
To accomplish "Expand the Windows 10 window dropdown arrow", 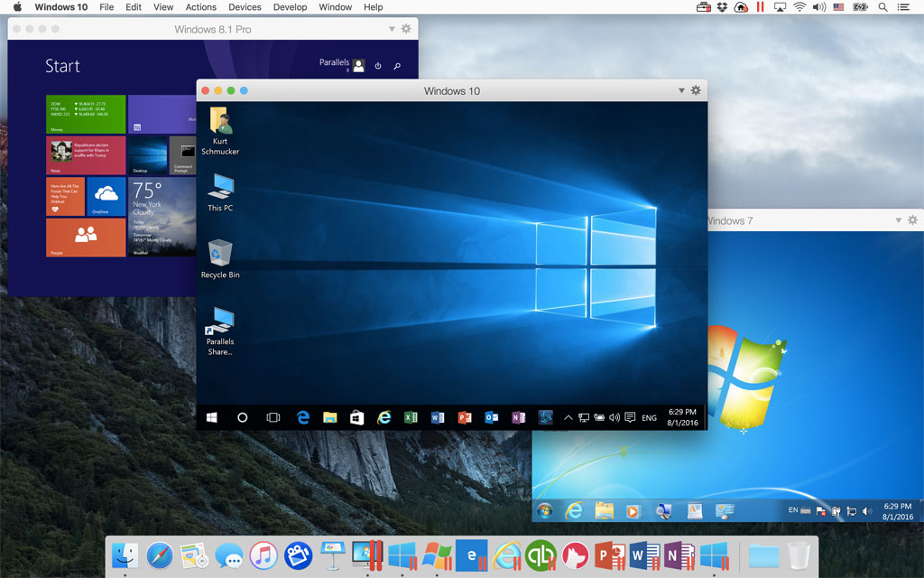I will [681, 91].
